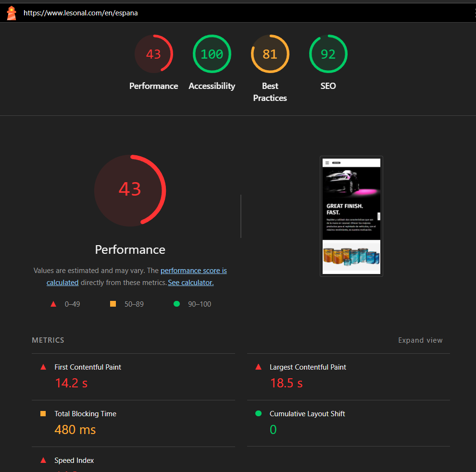The width and height of the screenshot is (476, 472).
Task: Go to SEO score gauge
Action: pos(328,54)
